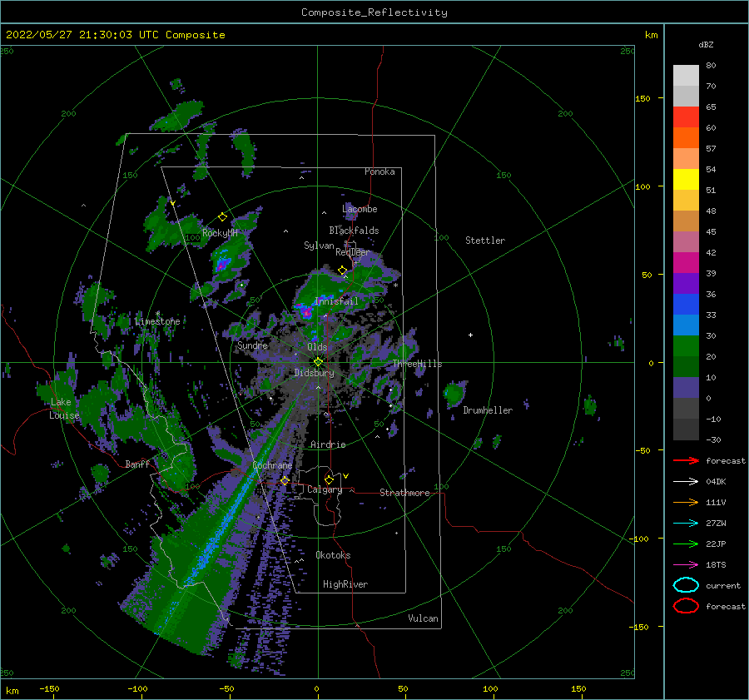Click the Drumheller city label
The width and height of the screenshot is (749, 700).
[488, 410]
